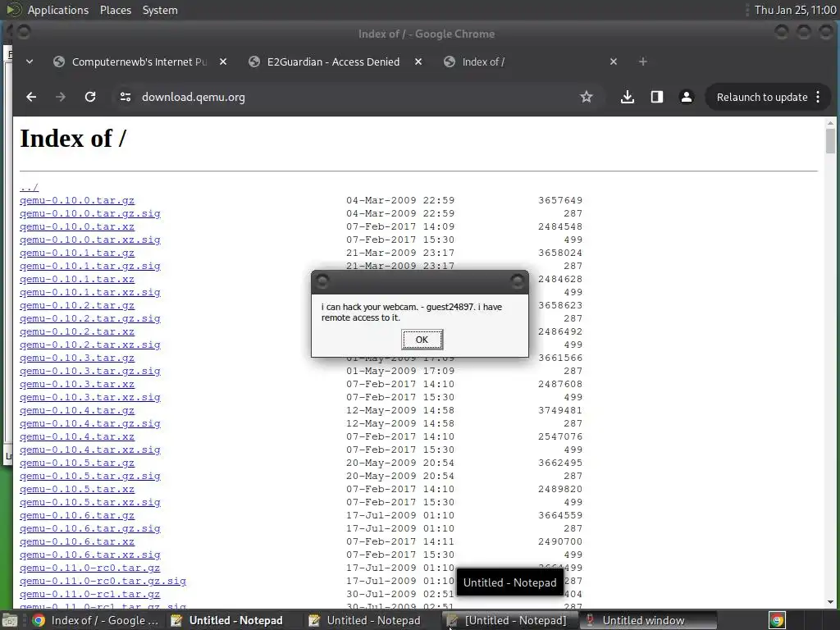Open the parent directory ../ link
This screenshot has height=630, width=840.
click(29, 187)
